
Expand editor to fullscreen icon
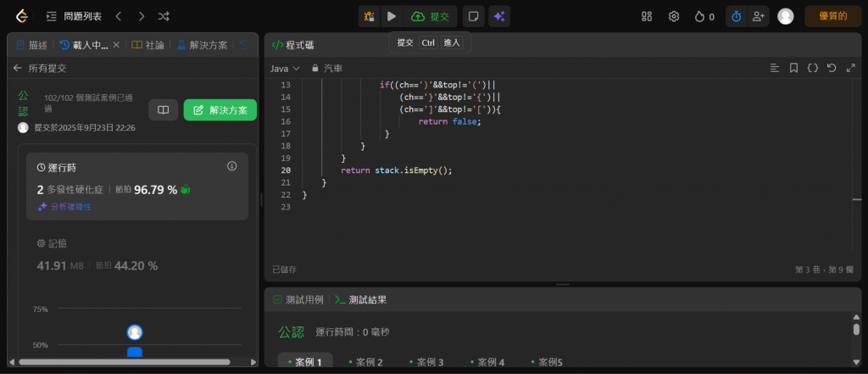pyautogui.click(x=851, y=68)
